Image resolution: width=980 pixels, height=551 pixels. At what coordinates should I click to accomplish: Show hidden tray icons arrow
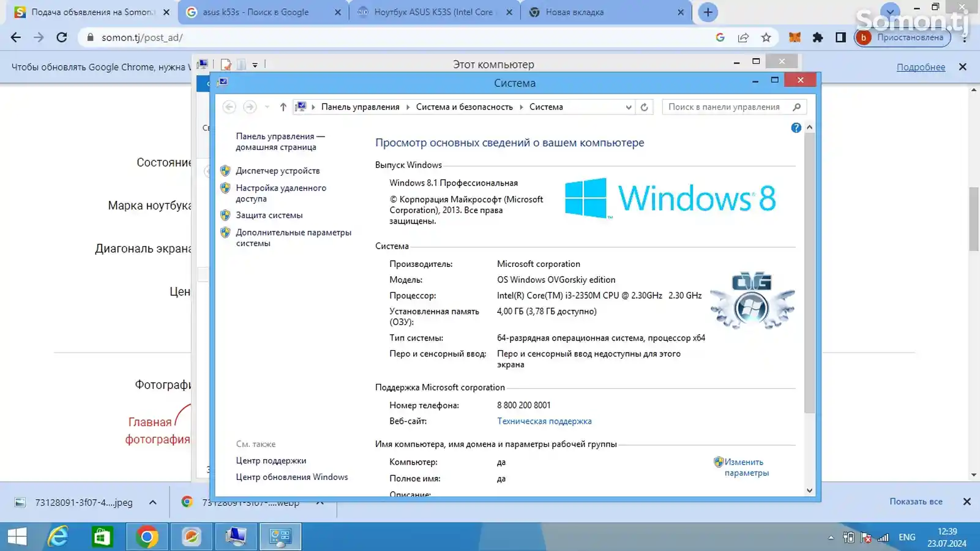point(831,538)
